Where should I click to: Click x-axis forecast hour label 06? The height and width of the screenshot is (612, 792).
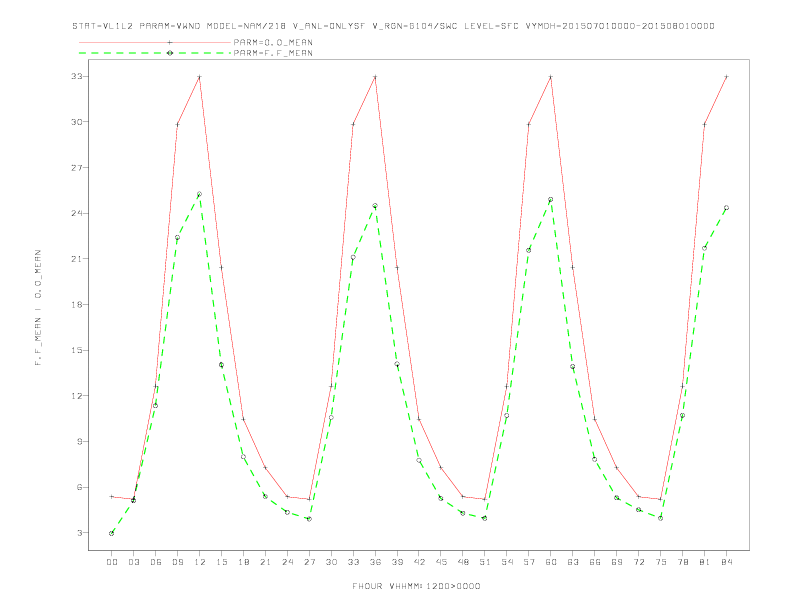click(x=156, y=562)
